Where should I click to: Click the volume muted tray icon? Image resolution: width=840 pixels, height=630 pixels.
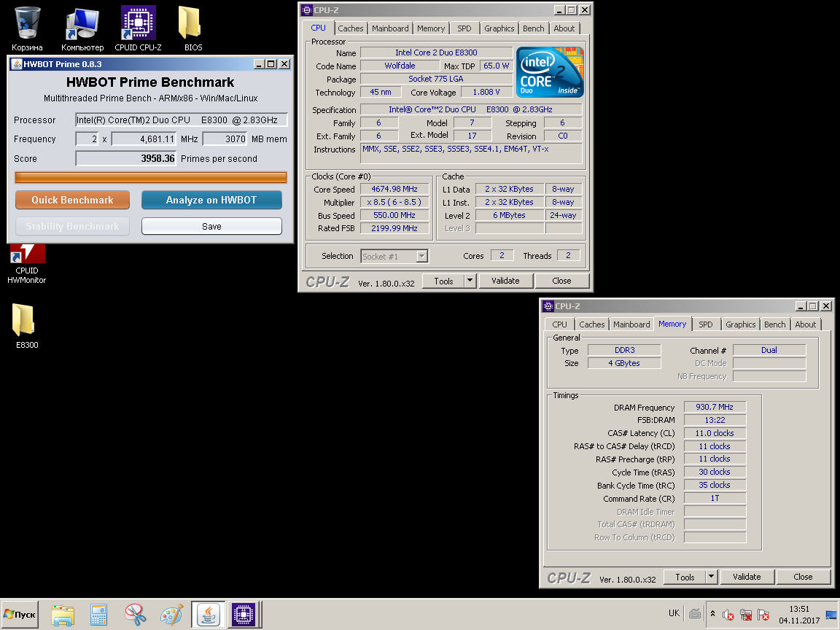click(x=728, y=615)
